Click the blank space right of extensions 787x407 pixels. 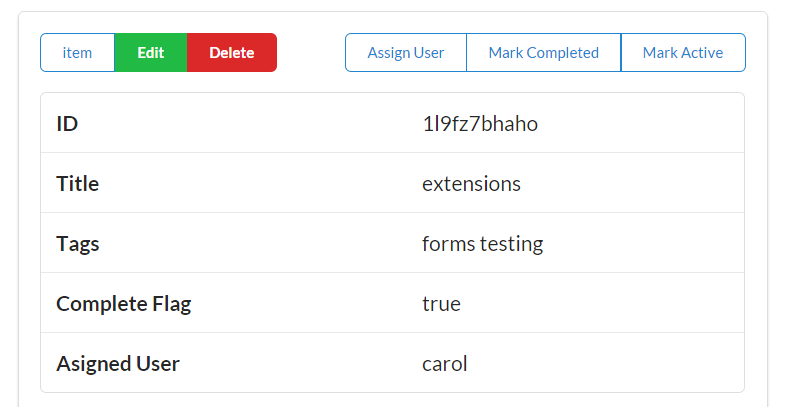click(x=630, y=184)
